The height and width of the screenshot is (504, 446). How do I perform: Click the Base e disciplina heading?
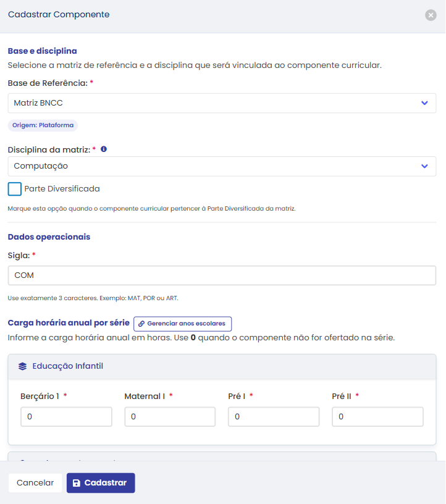click(43, 51)
